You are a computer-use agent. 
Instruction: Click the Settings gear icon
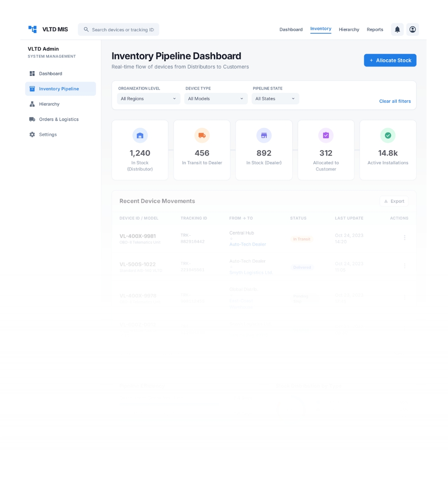coord(32,134)
